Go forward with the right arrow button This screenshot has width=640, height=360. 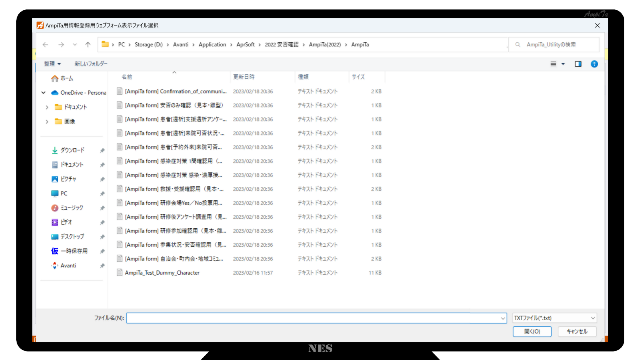[61, 44]
